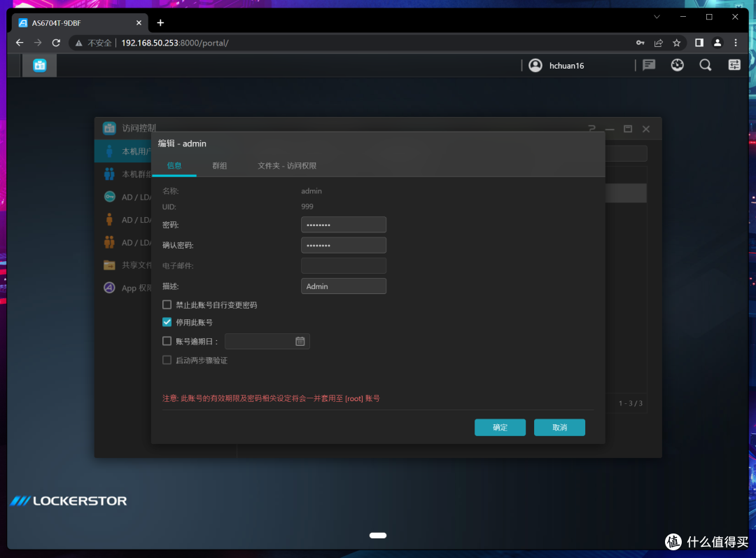Click the bookmark star in address bar
This screenshot has height=558, width=756.
pos(677,43)
